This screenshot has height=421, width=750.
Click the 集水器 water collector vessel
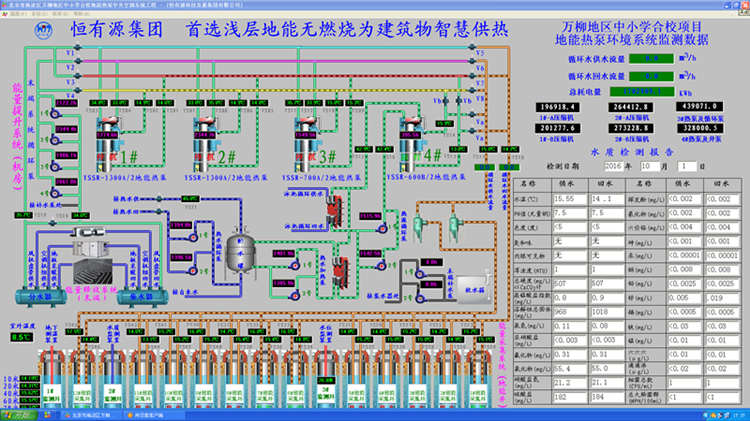142,297
